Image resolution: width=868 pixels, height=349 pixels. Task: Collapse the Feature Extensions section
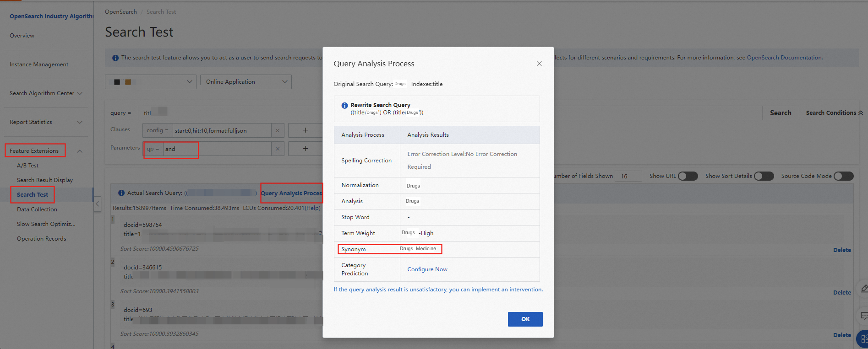click(x=80, y=151)
